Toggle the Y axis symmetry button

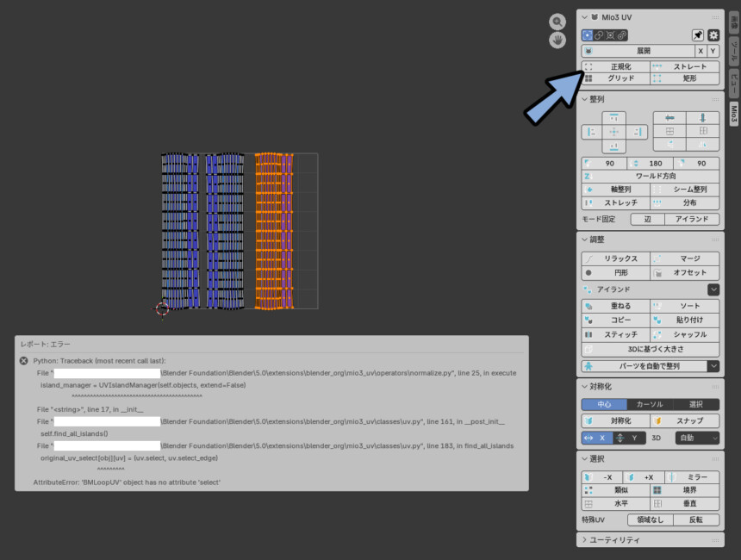[626, 438]
